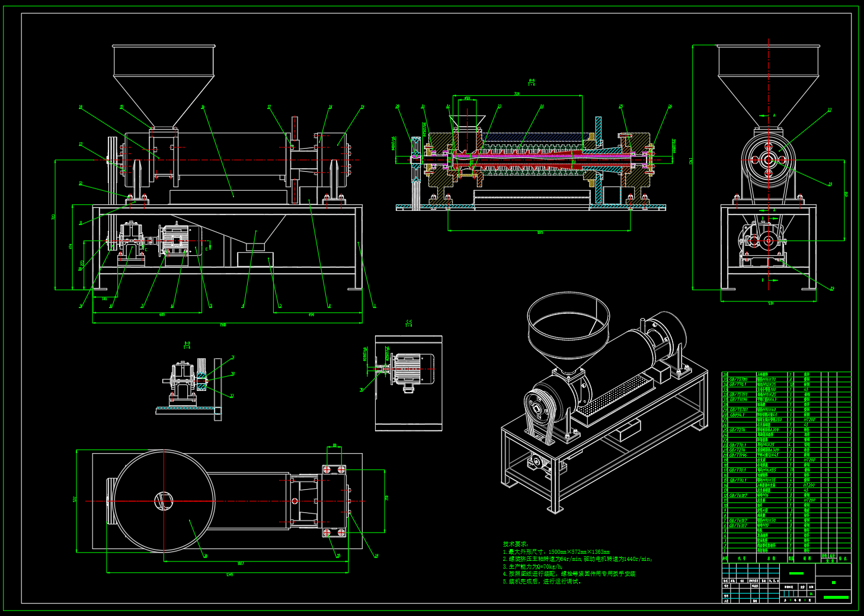The image size is (864, 616).
Task: Click the GB/T70.1 entry in parts list row 34
Action: point(738,384)
